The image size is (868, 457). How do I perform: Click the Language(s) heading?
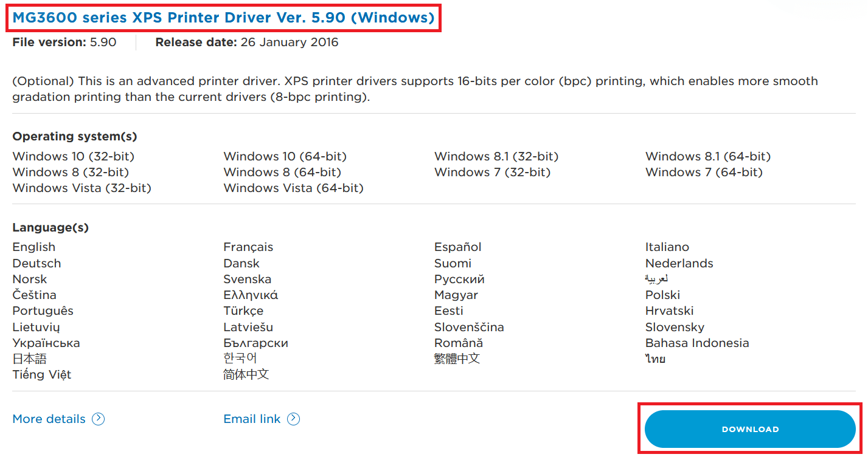point(50,227)
